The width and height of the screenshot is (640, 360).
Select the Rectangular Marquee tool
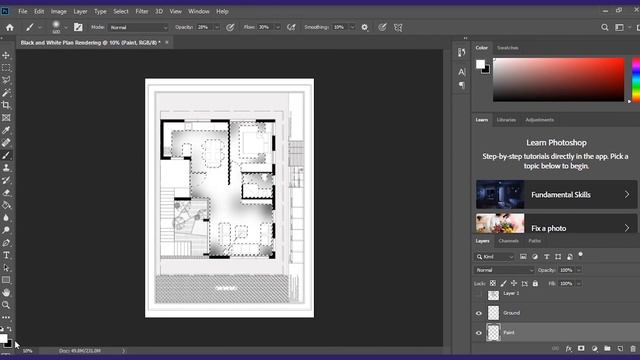(6, 67)
